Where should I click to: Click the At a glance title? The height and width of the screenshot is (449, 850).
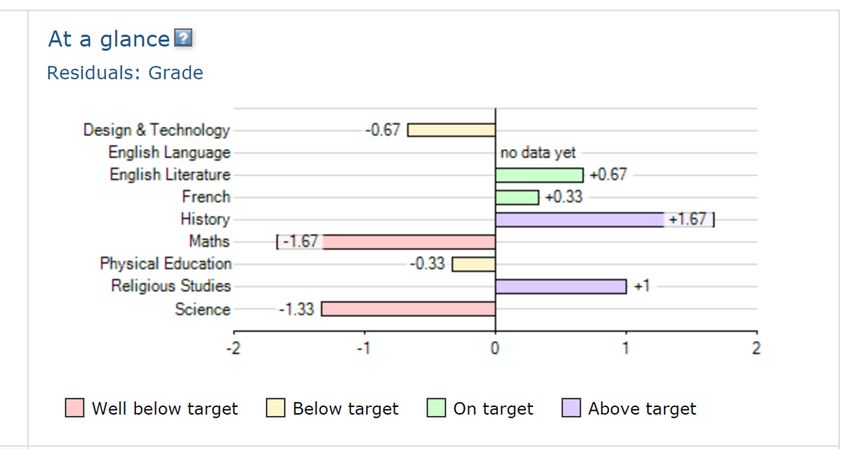(x=109, y=39)
